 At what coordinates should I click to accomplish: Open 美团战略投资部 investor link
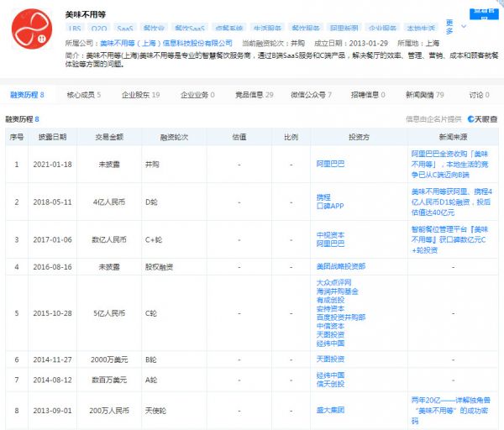point(340,265)
